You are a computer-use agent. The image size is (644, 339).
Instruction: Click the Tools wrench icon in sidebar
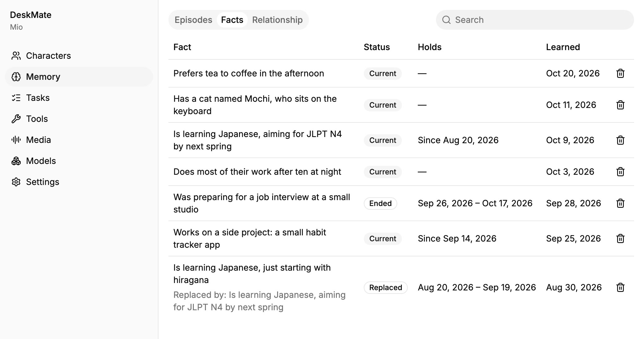(x=16, y=119)
